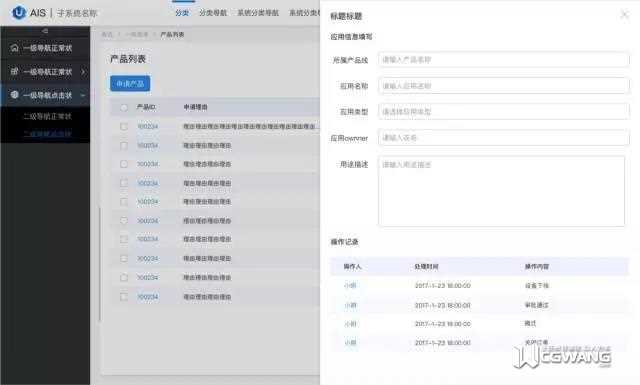Screen dimensions: 640x385
Task: Click the globe icon beside 一级导航点击状
Action: pyautogui.click(x=14, y=95)
